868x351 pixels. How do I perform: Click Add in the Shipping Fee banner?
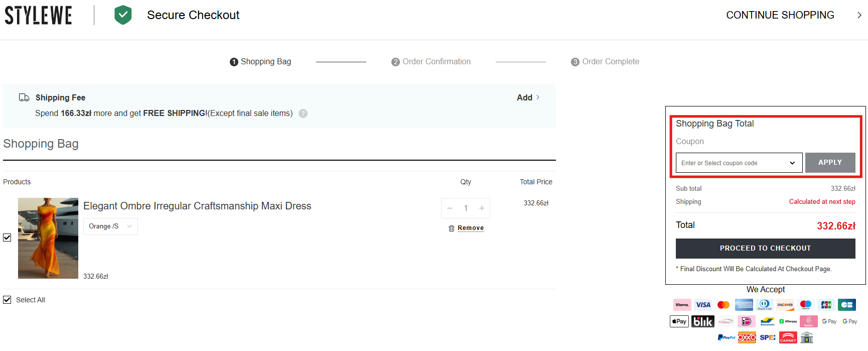(528, 97)
